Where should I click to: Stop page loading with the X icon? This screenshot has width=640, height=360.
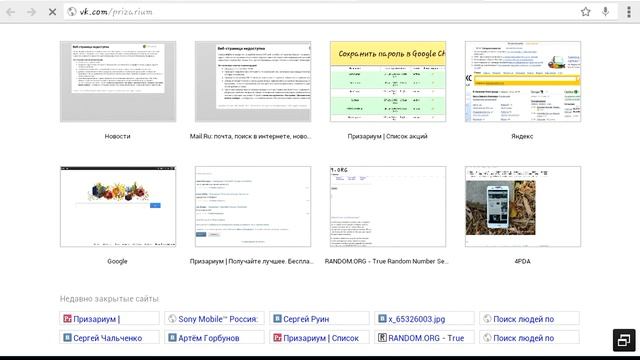tap(52, 12)
